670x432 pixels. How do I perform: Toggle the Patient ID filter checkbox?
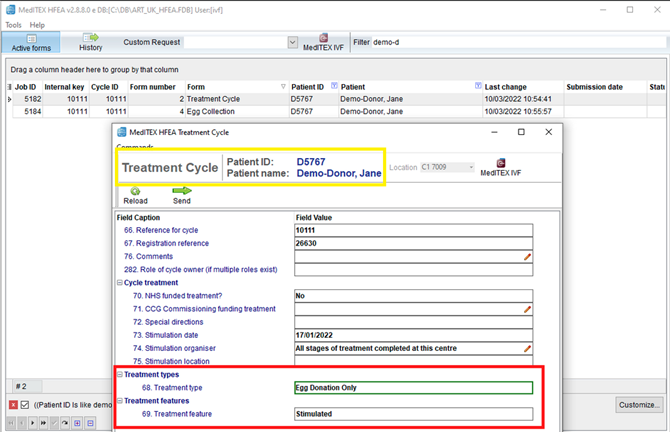point(25,405)
